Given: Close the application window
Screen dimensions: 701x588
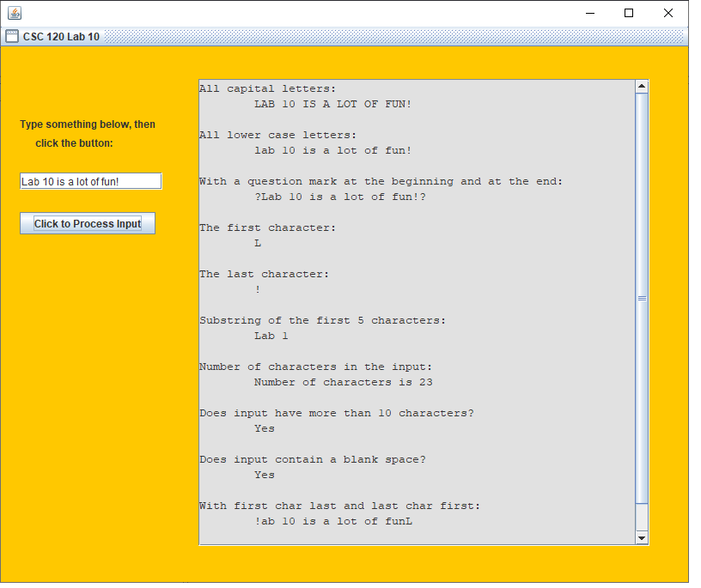Looking at the screenshot, I should 668,13.
